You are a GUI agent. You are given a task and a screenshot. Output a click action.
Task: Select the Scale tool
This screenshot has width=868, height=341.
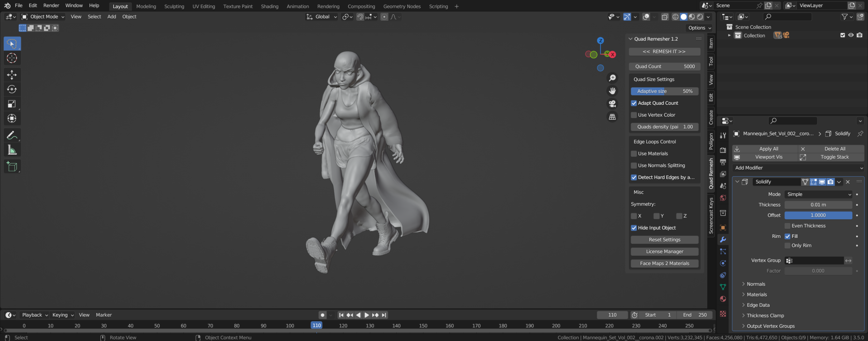pos(12,104)
